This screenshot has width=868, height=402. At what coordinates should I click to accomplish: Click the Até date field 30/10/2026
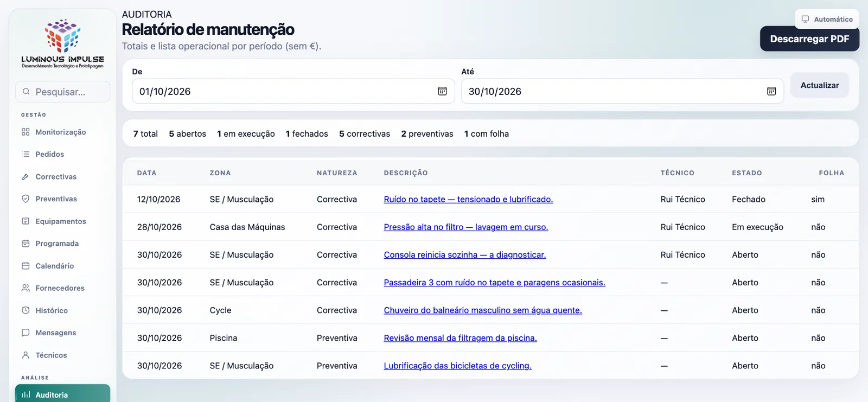(x=622, y=91)
